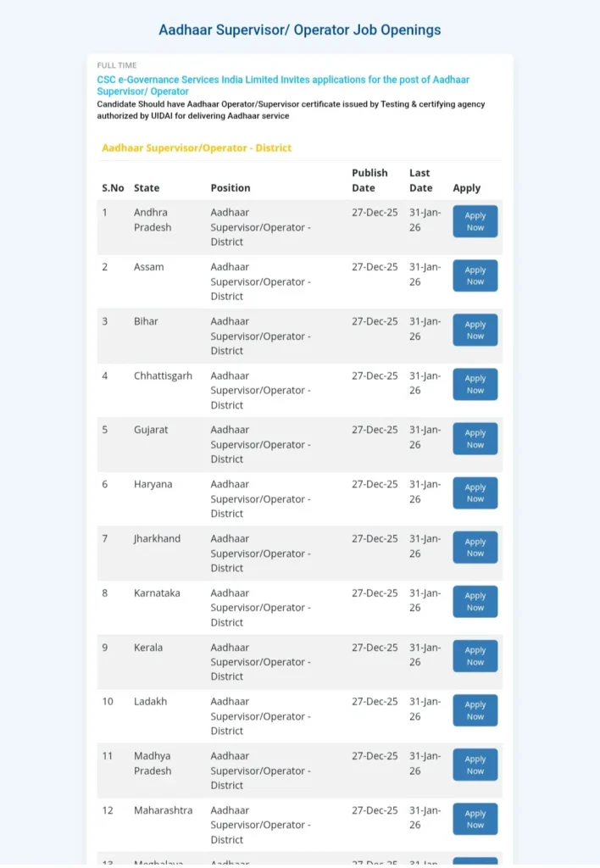Click Apply Now for Karnataka
The height and width of the screenshot is (868, 600).
(475, 601)
